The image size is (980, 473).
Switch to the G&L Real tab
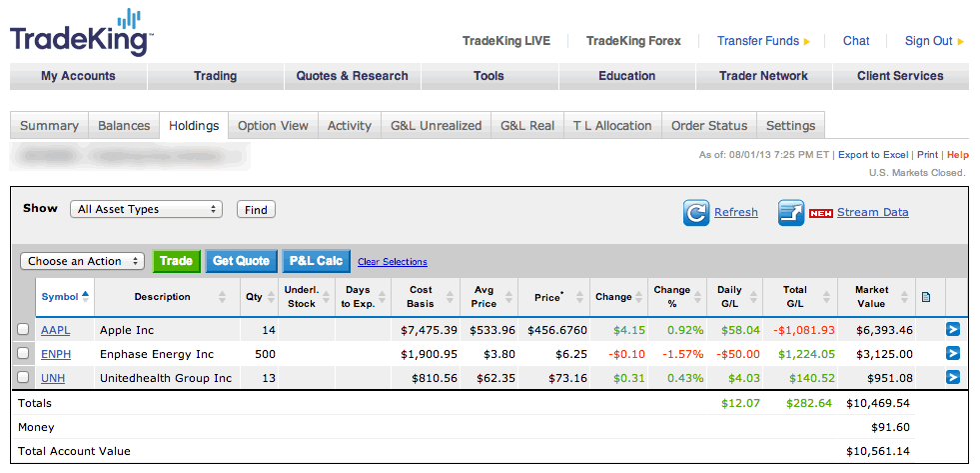(x=527, y=126)
